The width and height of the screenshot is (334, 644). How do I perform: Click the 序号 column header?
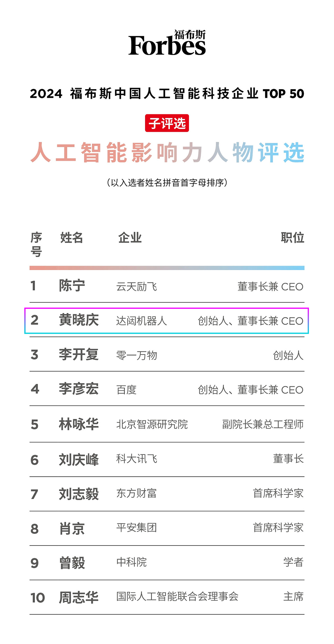point(36,244)
